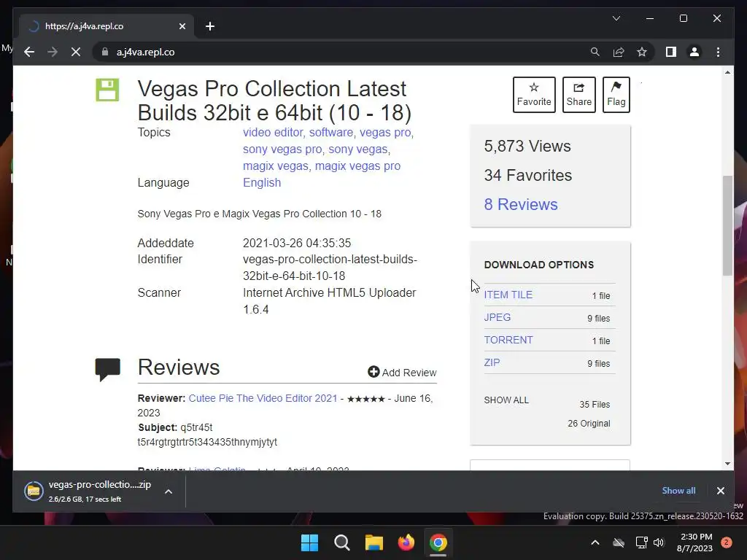Select the JPEG download option
Image resolution: width=747 pixels, height=560 pixels.
[x=498, y=317]
